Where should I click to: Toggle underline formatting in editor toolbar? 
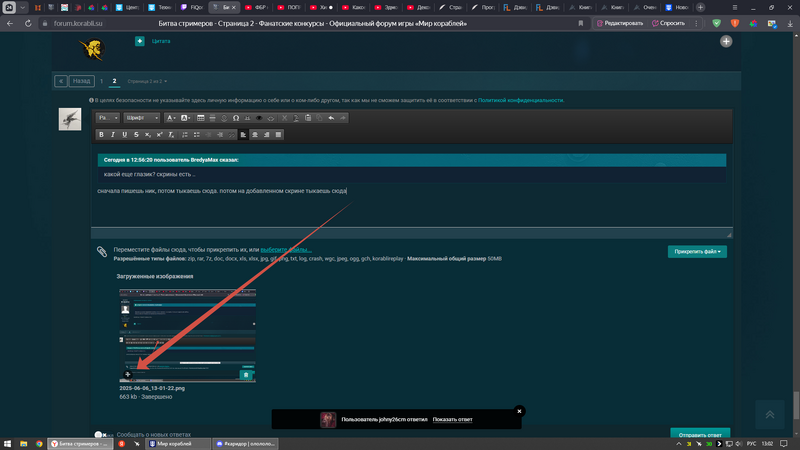(x=124, y=133)
